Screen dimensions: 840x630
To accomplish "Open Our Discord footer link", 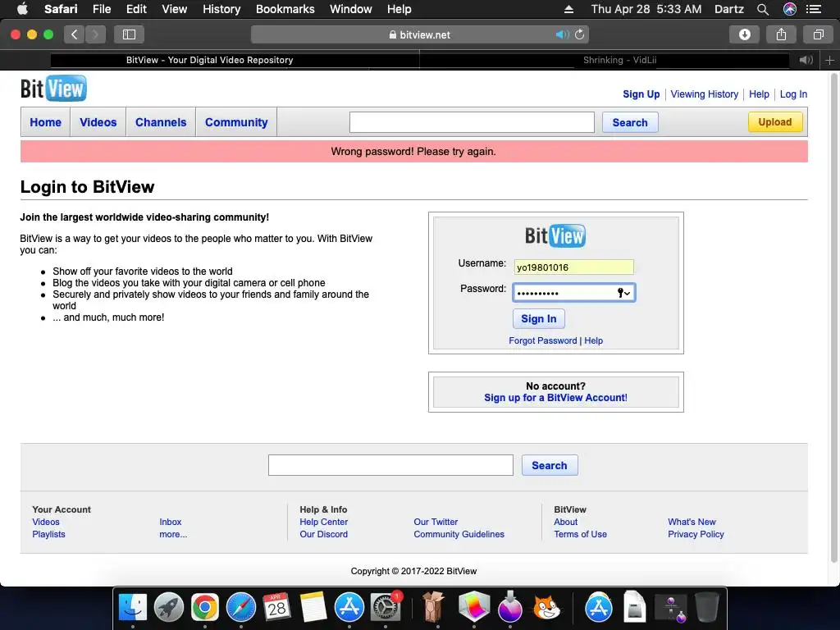I will click(323, 534).
